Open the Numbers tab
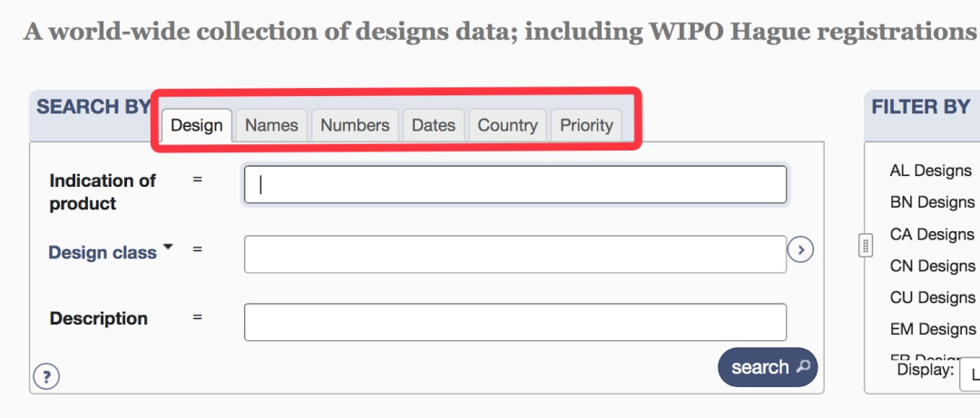The height and width of the screenshot is (418, 980). click(355, 125)
